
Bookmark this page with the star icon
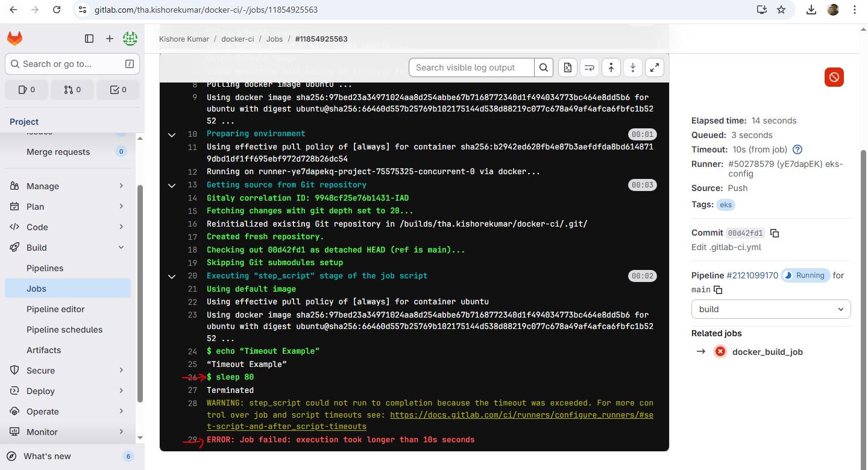pyautogui.click(x=781, y=10)
